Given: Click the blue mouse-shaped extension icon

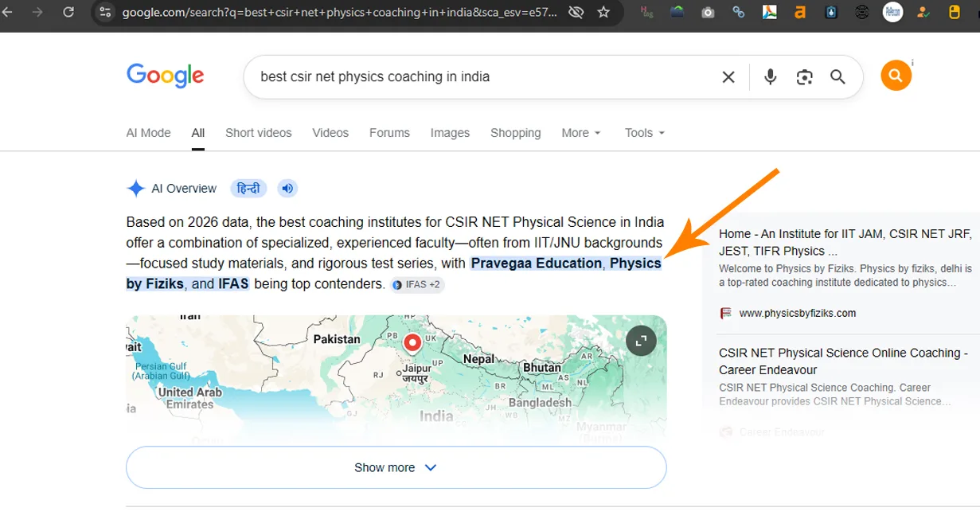Looking at the screenshot, I should (x=831, y=12).
